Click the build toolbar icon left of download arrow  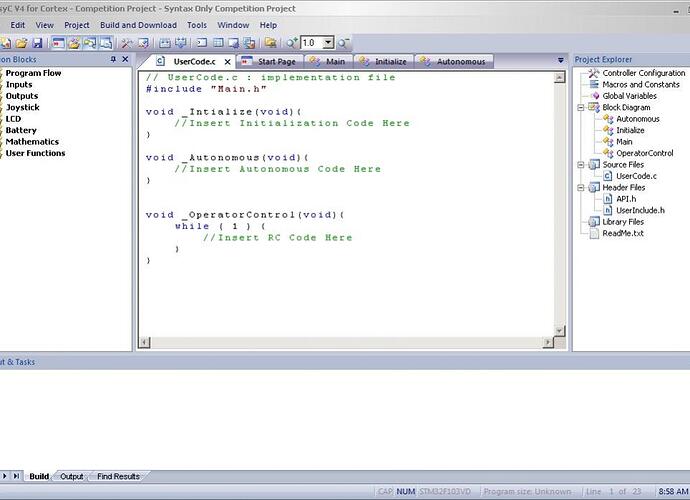pos(165,43)
